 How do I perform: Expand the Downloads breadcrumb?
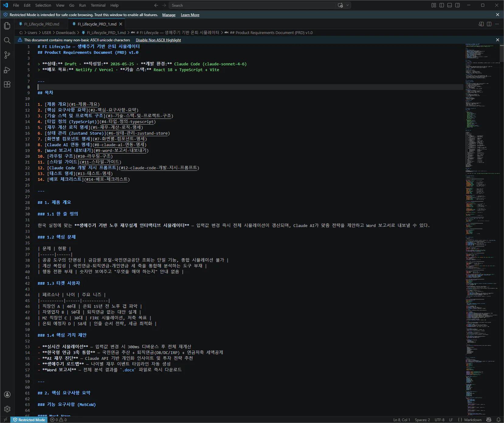click(66, 33)
